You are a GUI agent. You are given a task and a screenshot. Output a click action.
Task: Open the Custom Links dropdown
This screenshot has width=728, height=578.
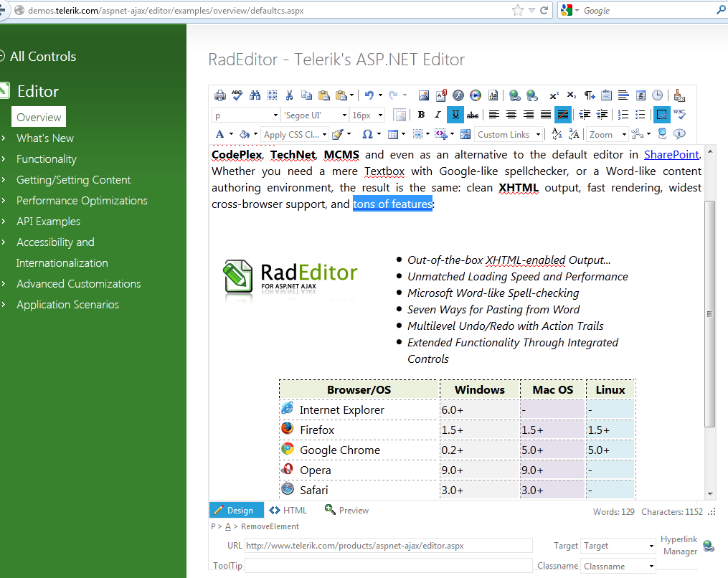509,135
